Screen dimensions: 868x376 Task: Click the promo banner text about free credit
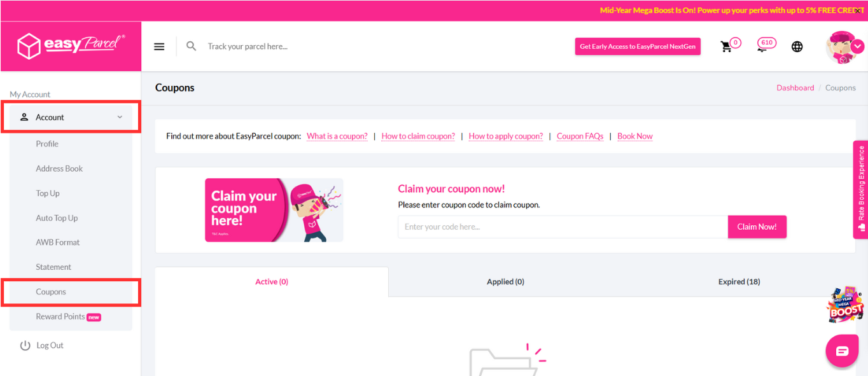coord(732,11)
